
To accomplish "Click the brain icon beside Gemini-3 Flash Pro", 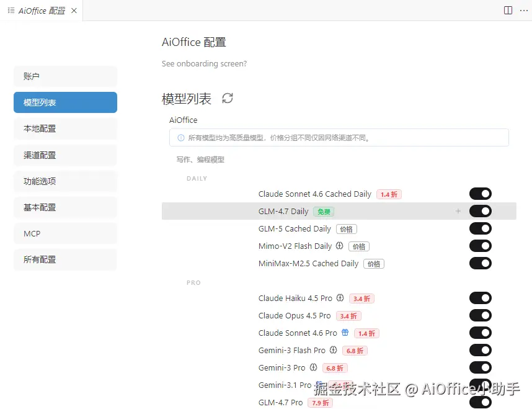I will (x=333, y=350).
